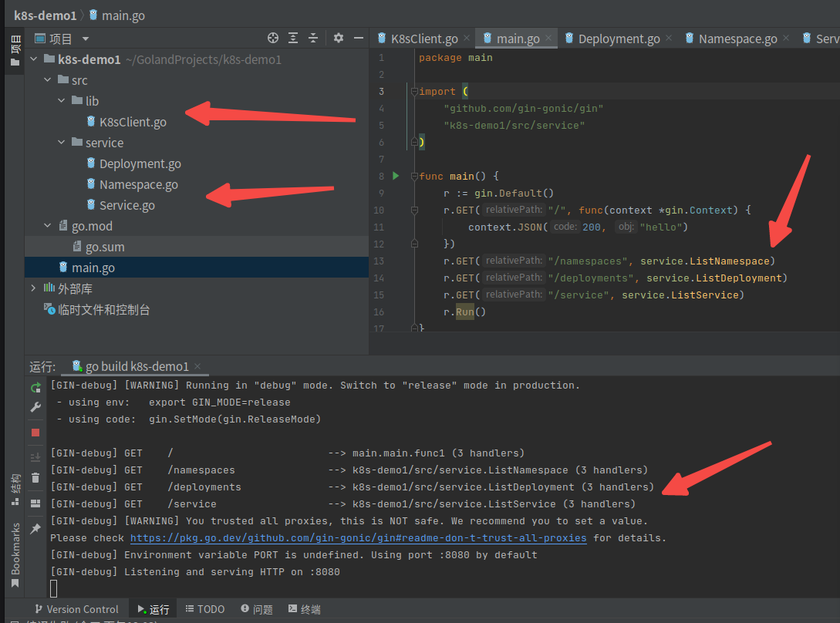This screenshot has height=623, width=840.
Task: Toggle the Bookmarks side panel
Action: [x=15, y=555]
